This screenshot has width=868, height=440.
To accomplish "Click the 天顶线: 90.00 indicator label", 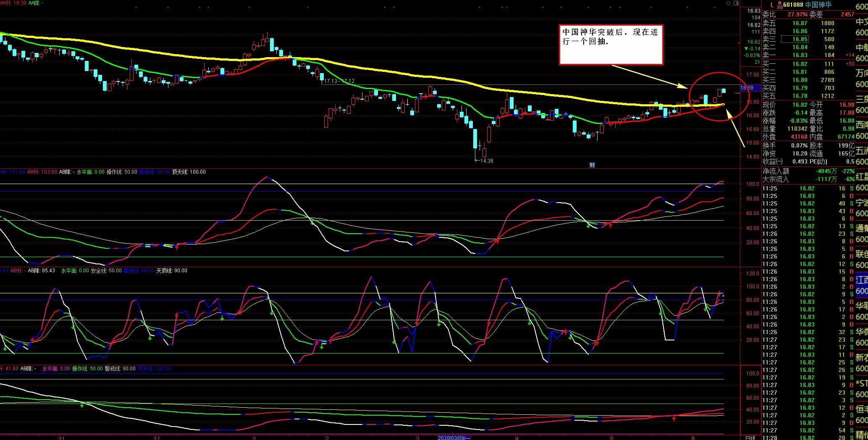I will coord(172,271).
